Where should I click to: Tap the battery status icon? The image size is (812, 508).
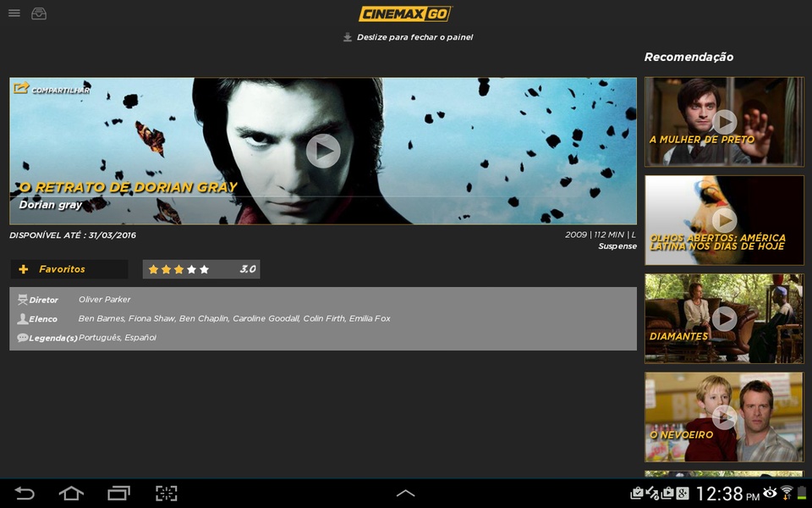[802, 493]
